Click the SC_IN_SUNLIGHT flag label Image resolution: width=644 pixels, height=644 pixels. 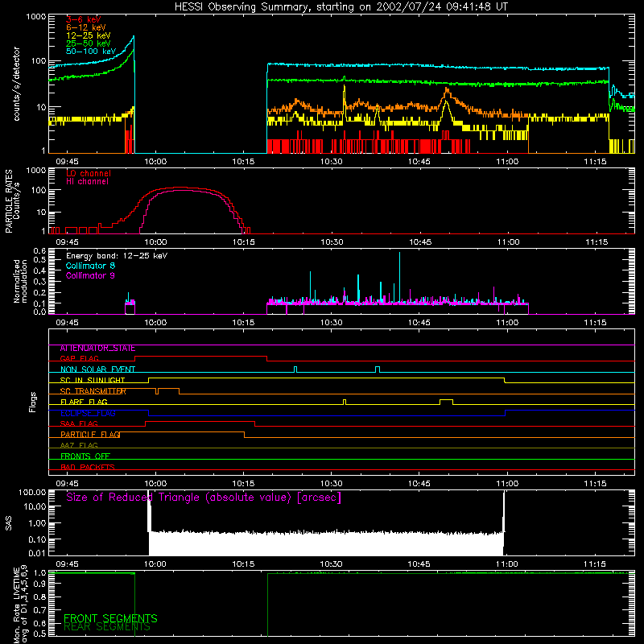point(93,380)
